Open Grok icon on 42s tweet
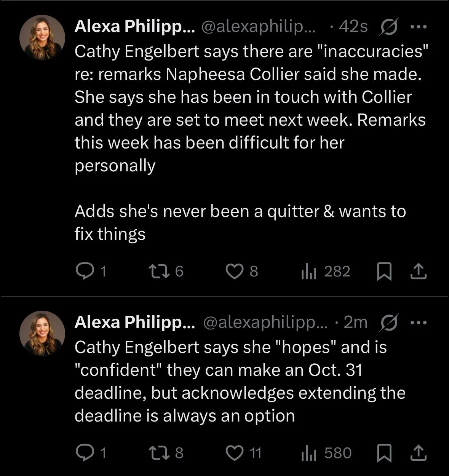This screenshot has height=476, width=449. point(388,27)
